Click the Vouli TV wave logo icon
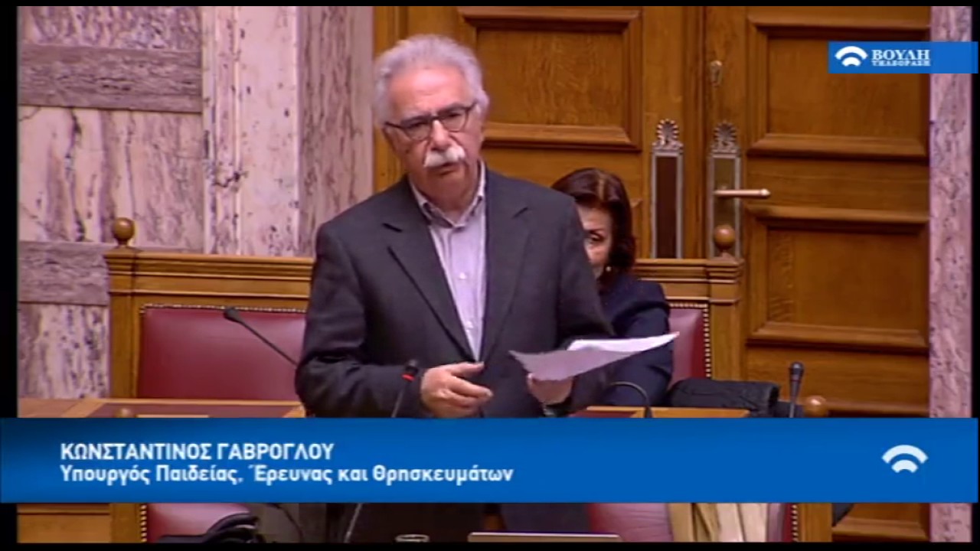The height and width of the screenshot is (551, 980). point(850,57)
